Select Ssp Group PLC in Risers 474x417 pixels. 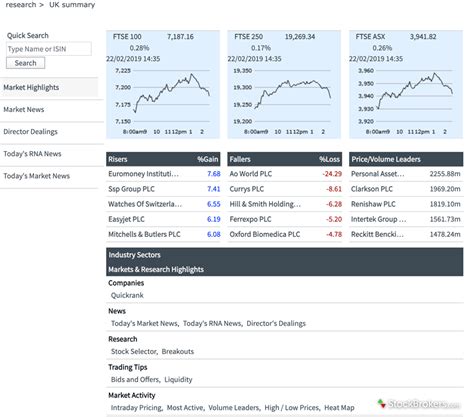pos(131,189)
